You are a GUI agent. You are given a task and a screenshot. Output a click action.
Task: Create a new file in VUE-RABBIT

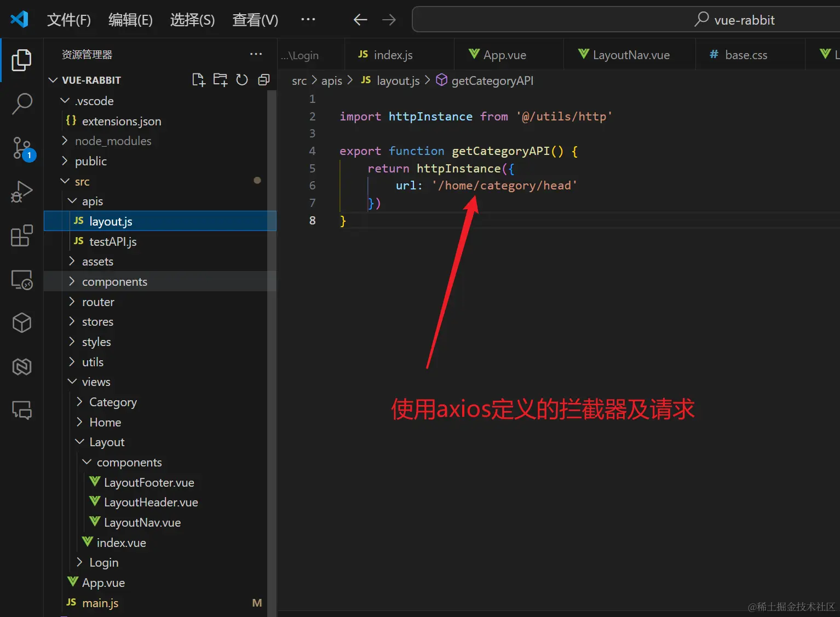point(199,80)
